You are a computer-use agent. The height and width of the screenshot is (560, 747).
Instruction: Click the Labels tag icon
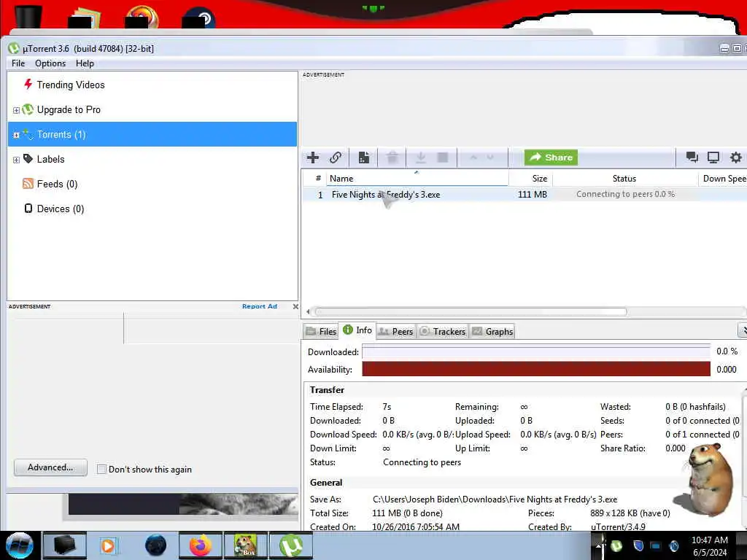pos(28,159)
